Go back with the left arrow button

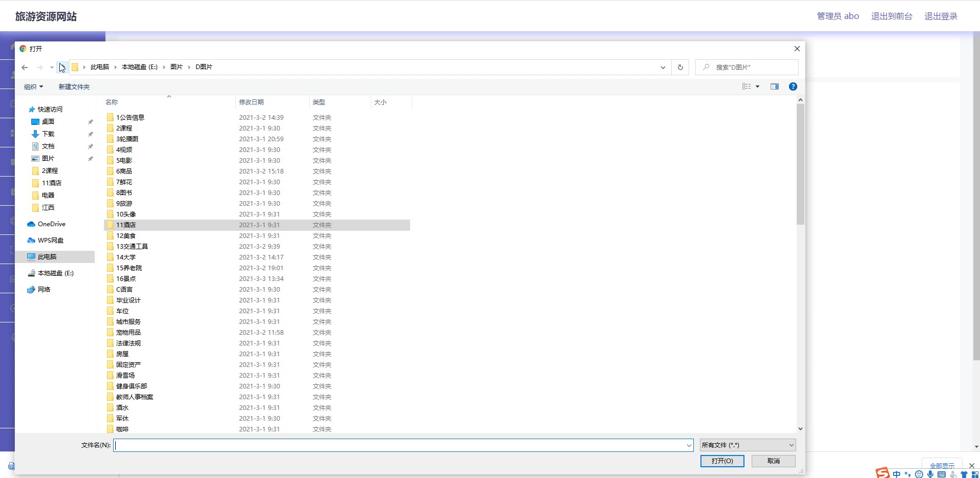point(25,67)
